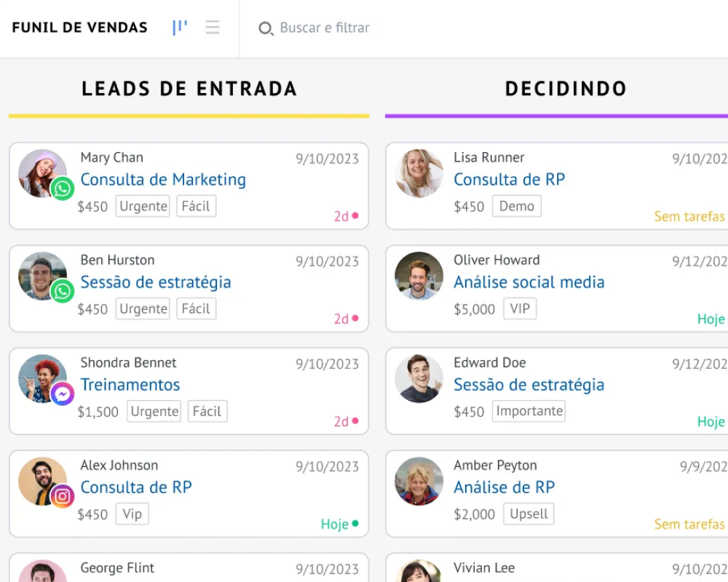This screenshot has width=728, height=582.
Task: Click Lisa Runner's profile photo
Action: (x=419, y=173)
